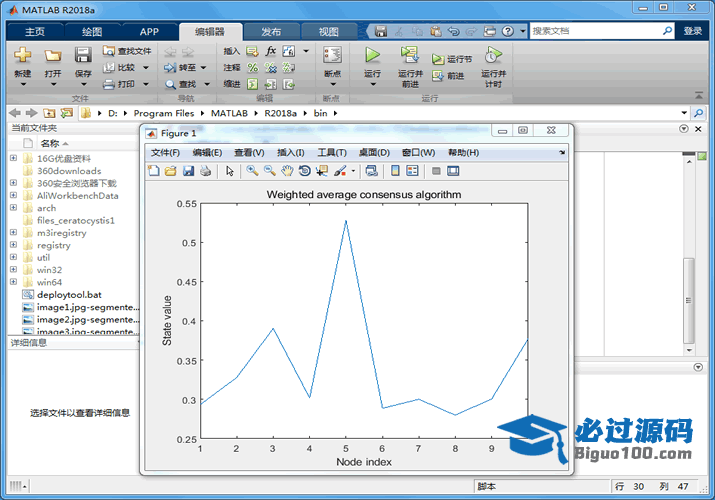
Task: Click the Link Plot icon in Figure 1
Action: (372, 171)
